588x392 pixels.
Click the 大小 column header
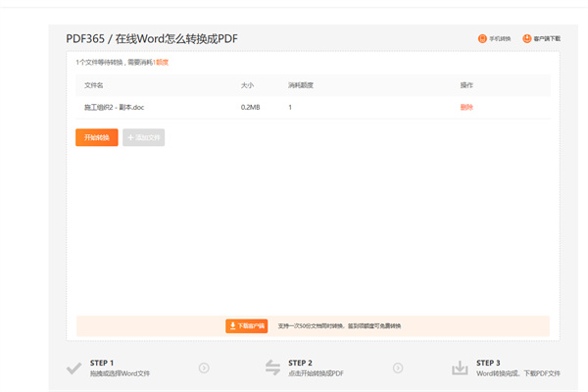point(247,85)
